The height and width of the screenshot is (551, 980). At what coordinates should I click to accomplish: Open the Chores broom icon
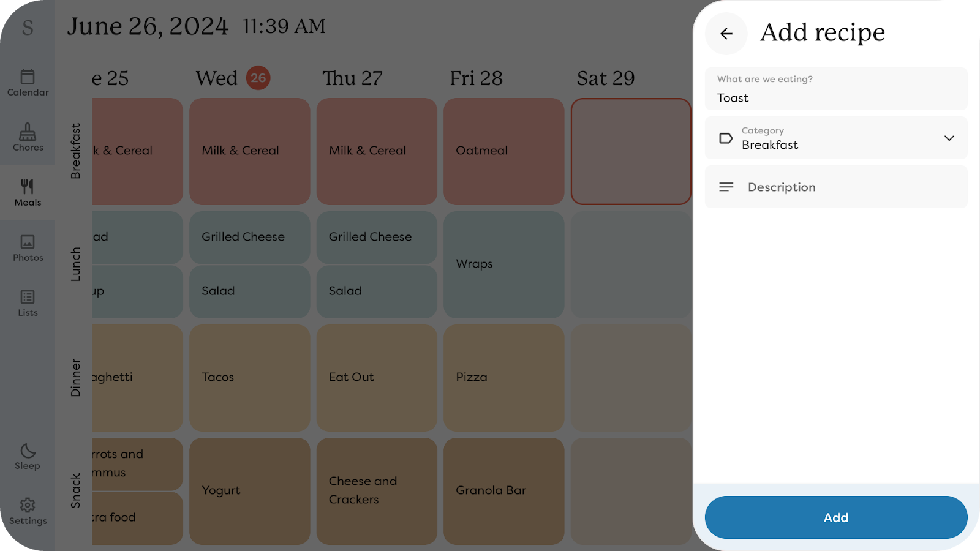click(x=28, y=132)
